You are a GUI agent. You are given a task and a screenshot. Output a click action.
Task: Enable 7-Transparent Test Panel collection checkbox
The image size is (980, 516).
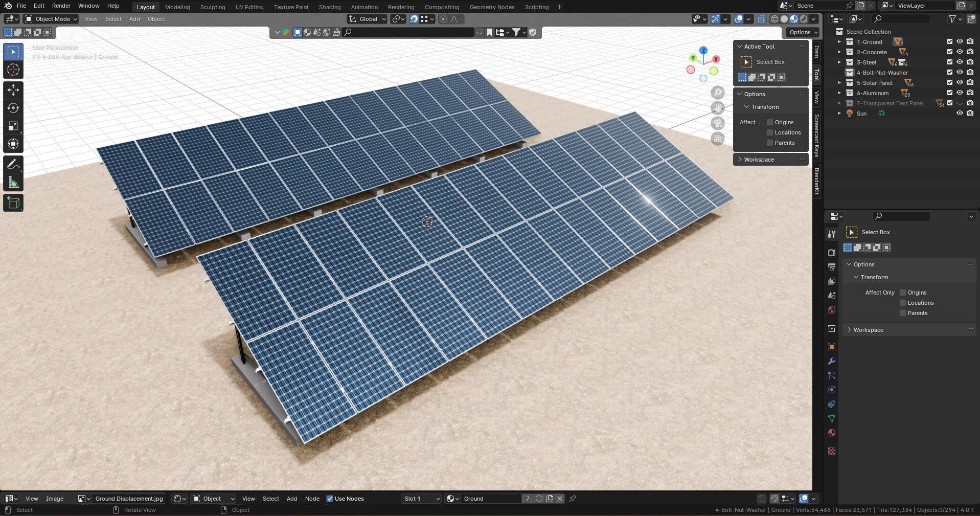[x=950, y=103]
